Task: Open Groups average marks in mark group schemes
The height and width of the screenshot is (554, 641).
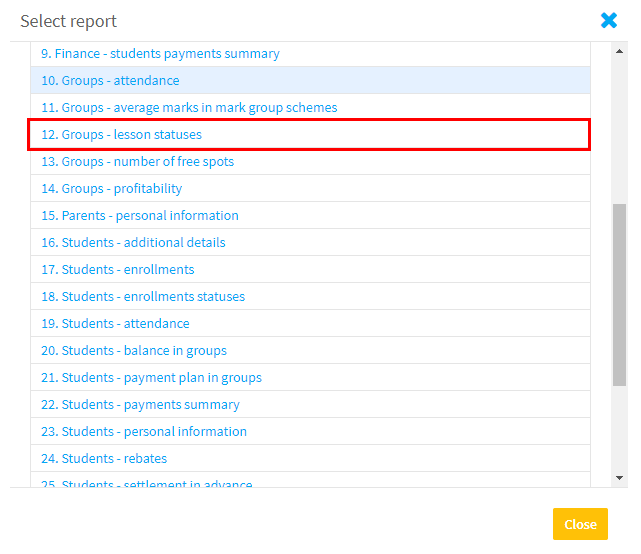Action: click(310, 108)
